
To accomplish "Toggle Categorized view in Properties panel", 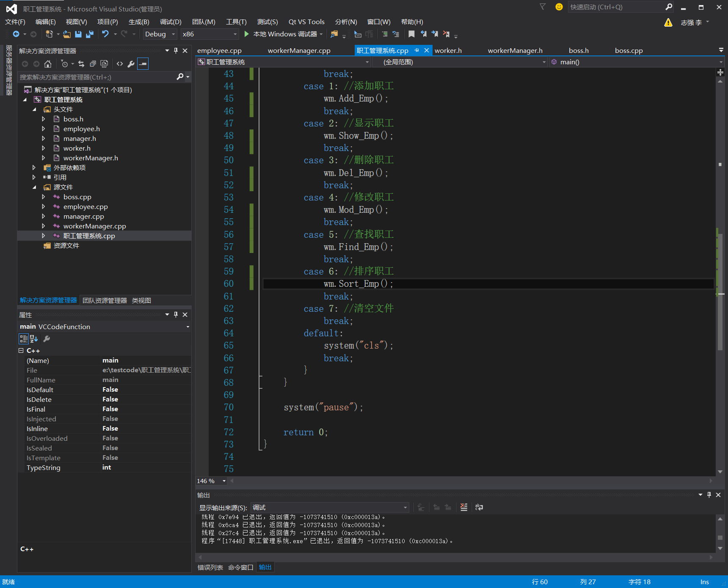I will coord(24,339).
